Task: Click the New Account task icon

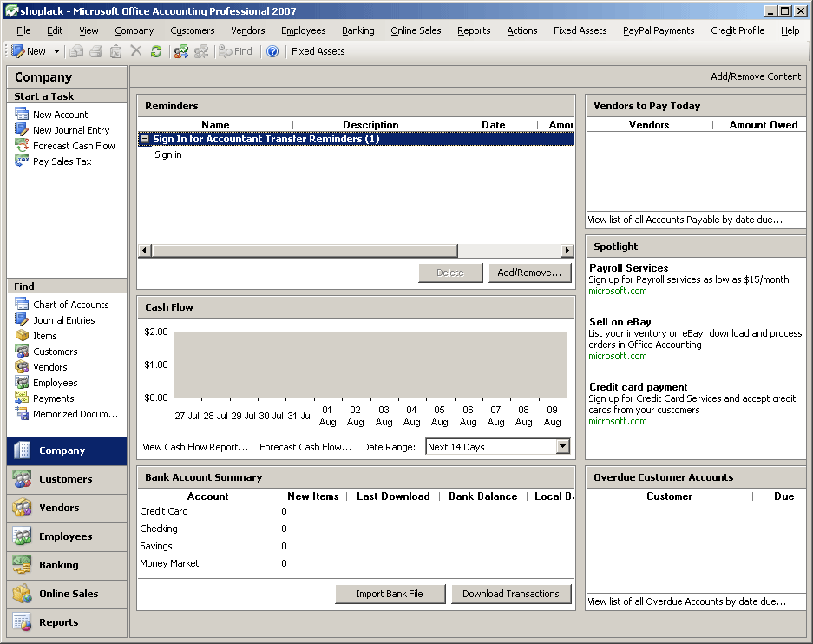Action: tap(22, 114)
